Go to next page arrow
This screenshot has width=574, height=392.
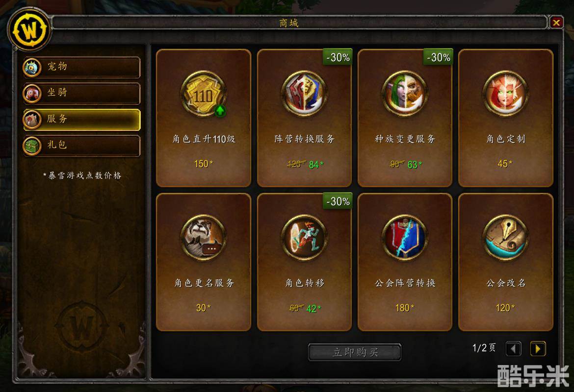(x=538, y=348)
